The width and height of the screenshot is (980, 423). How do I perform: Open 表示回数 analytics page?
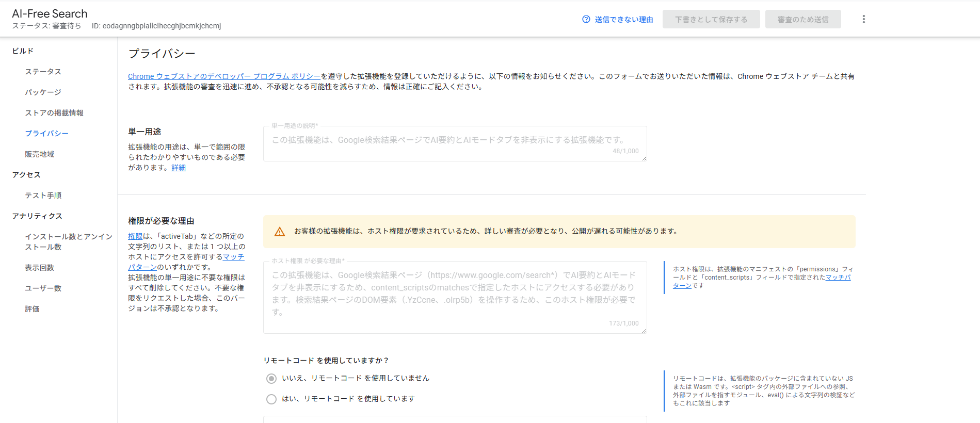[40, 268]
